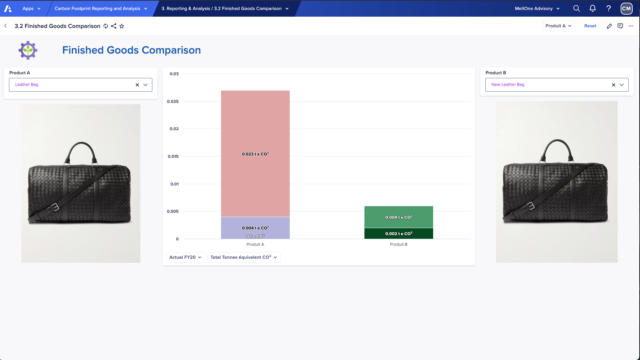Click the Product B New Leather Bag field

pos(557,85)
